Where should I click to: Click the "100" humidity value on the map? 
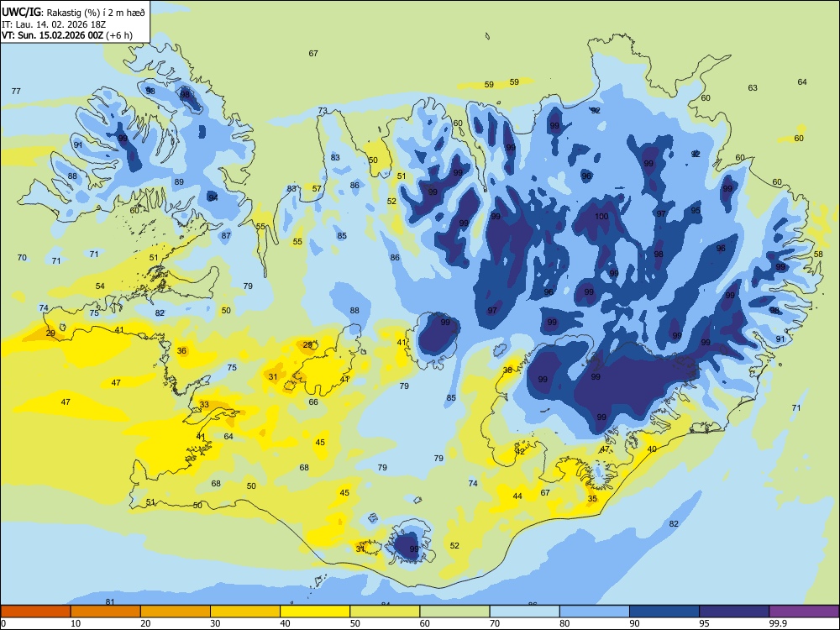tap(601, 217)
